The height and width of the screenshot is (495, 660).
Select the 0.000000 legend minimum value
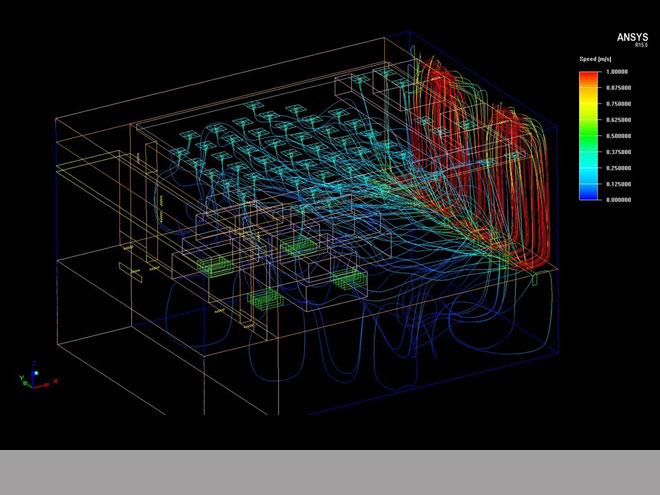pyautogui.click(x=622, y=200)
